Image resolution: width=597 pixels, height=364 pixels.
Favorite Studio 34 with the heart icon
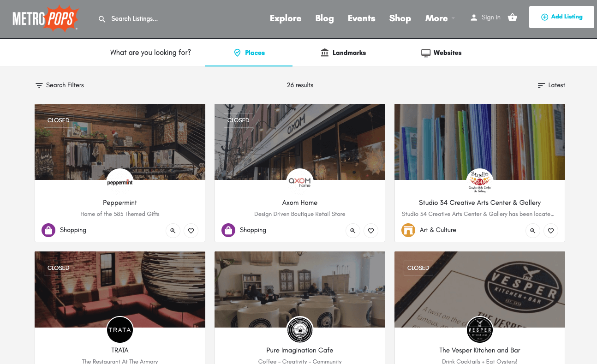(x=551, y=231)
